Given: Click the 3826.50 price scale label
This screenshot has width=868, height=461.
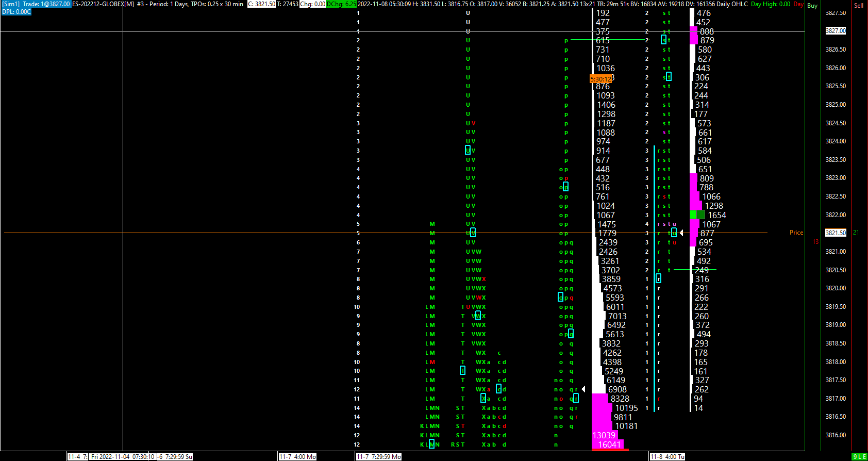Looking at the screenshot, I should pyautogui.click(x=836, y=50).
